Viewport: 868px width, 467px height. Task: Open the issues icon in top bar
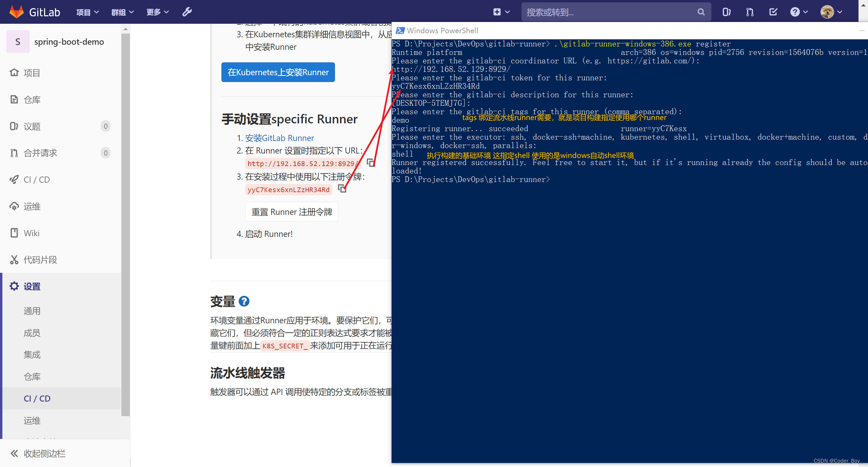coord(726,12)
